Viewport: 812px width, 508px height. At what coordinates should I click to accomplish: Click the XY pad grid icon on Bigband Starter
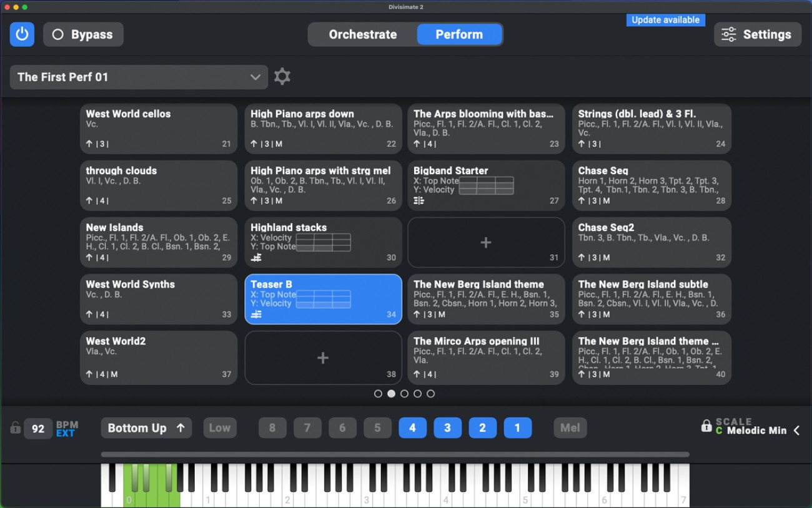pos(487,185)
